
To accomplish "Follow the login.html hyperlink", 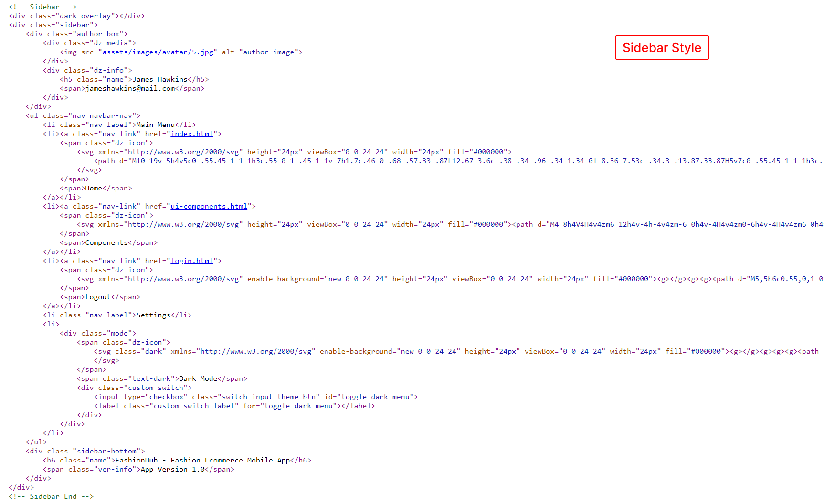I will point(192,261).
